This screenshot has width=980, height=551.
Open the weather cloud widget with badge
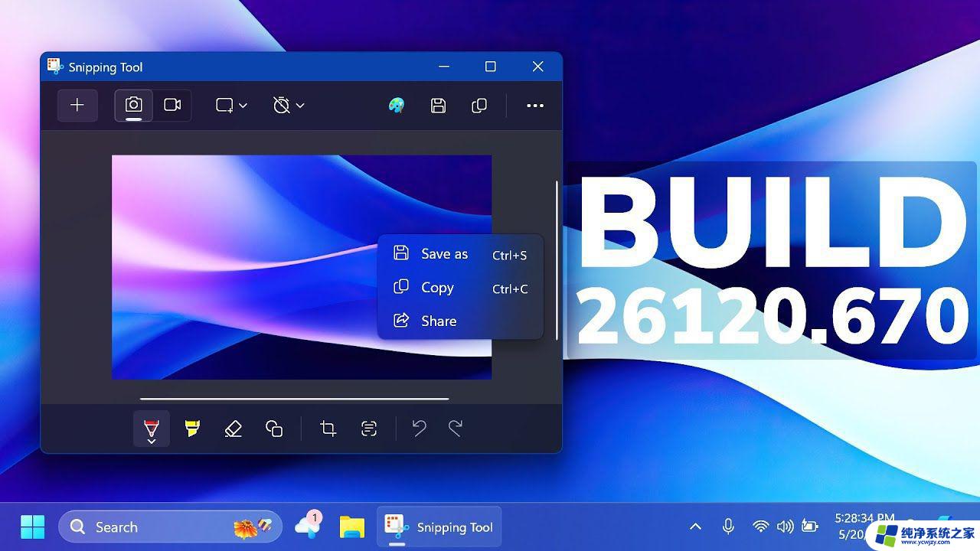pos(308,525)
